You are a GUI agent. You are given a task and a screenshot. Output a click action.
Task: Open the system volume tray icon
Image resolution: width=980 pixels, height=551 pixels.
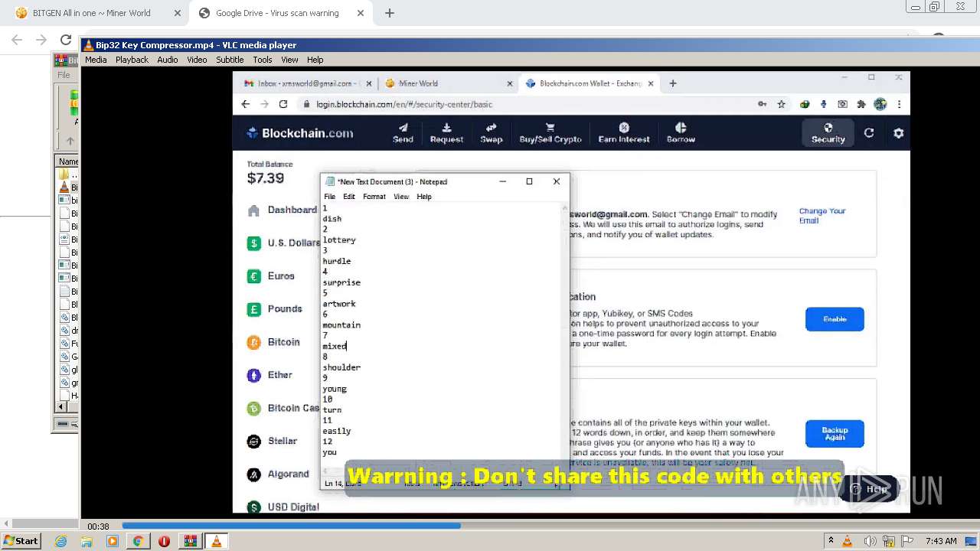tap(871, 541)
